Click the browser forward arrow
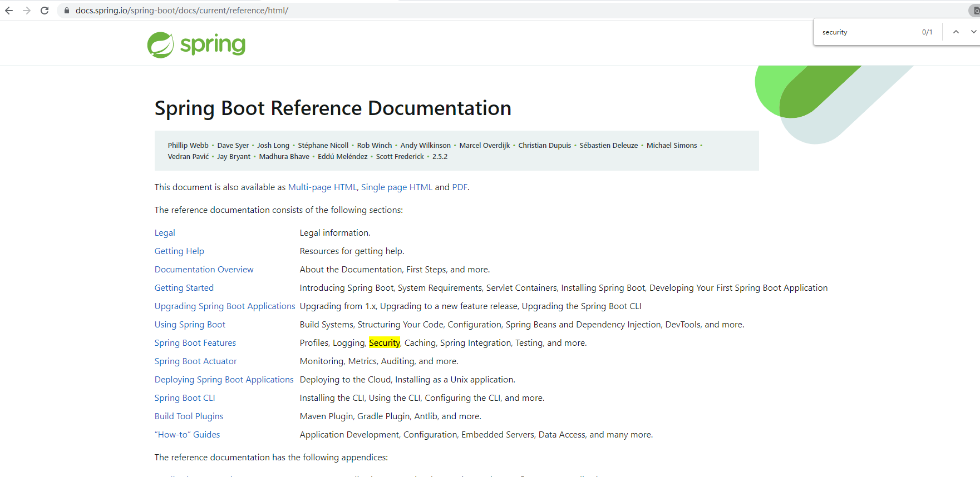The image size is (980, 477). [x=27, y=11]
